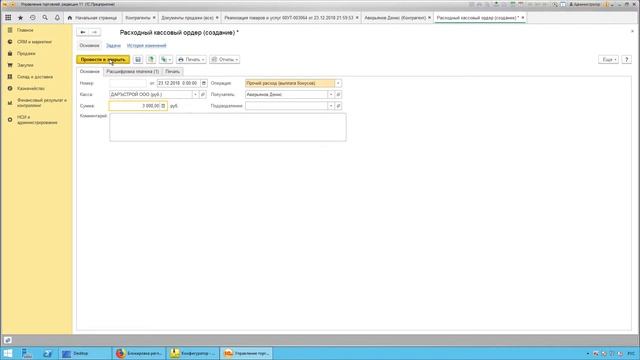Viewport: 640px width, 360px height.
Task: Switch to Расшифровка платежа (1) tab
Action: click(133, 71)
